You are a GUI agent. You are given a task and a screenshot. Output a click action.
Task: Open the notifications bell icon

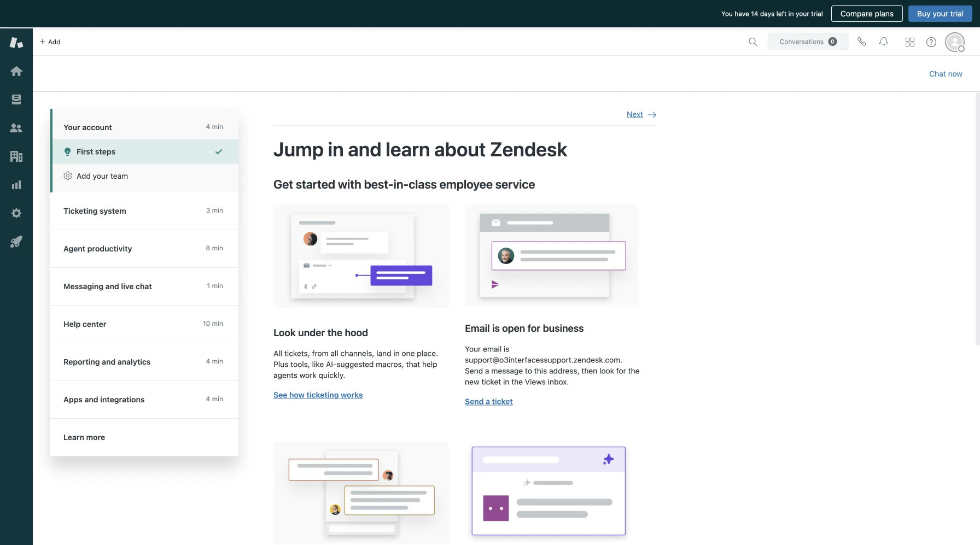click(884, 42)
